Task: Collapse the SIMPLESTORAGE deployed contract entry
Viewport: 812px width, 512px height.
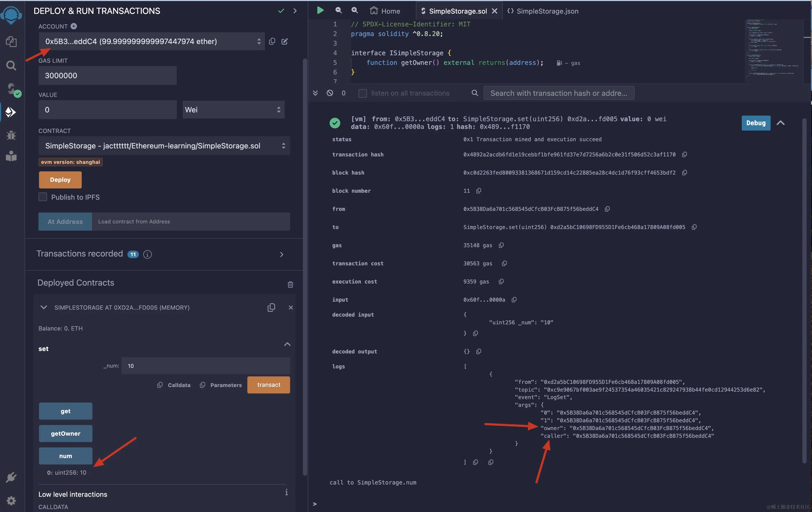Action: (44, 307)
